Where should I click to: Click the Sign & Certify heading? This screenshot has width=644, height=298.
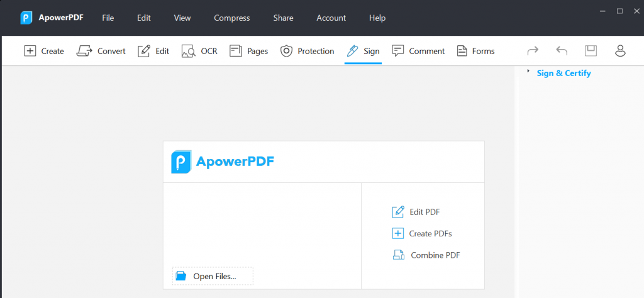[x=563, y=73]
